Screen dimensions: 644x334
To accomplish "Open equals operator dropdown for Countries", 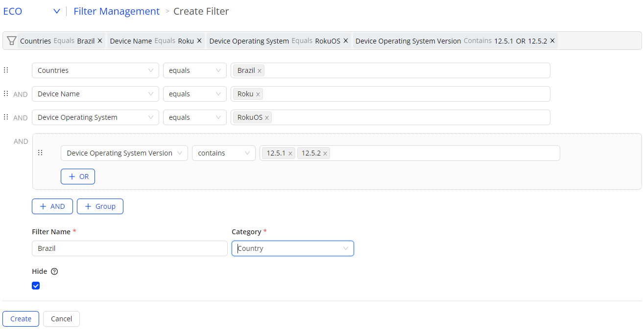I will click(x=195, y=70).
